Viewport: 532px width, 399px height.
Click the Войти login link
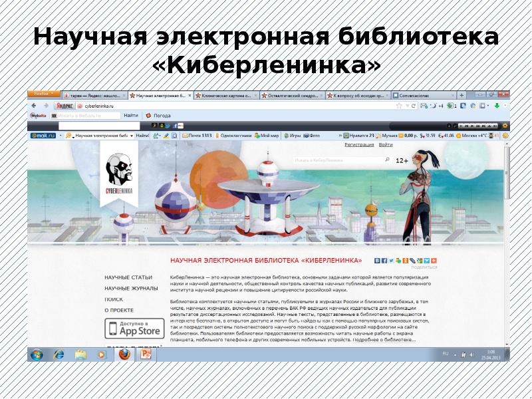pos(386,144)
